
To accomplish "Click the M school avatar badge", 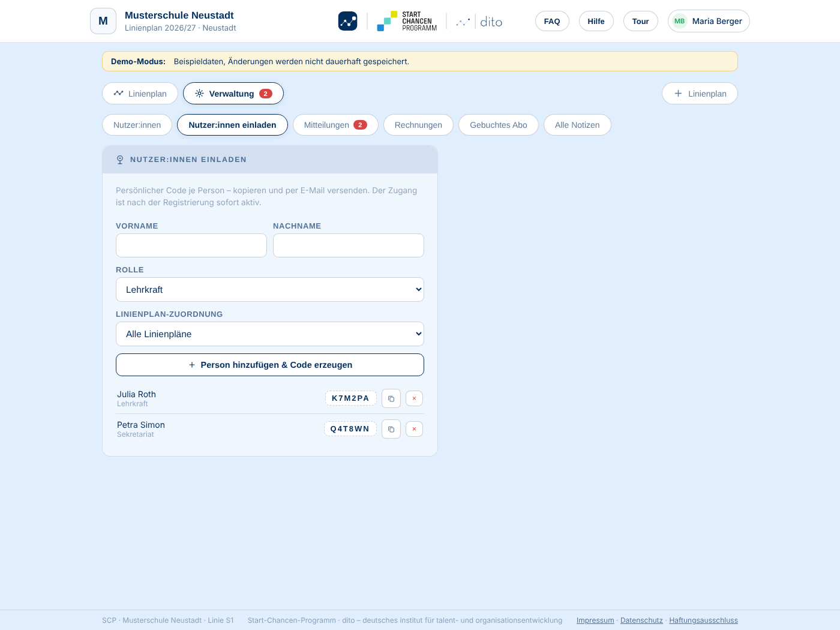I will coord(103,21).
